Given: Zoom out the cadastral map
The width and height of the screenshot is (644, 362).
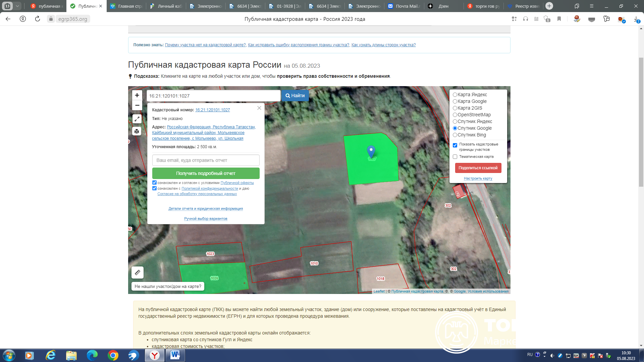Looking at the screenshot, I should 137,105.
